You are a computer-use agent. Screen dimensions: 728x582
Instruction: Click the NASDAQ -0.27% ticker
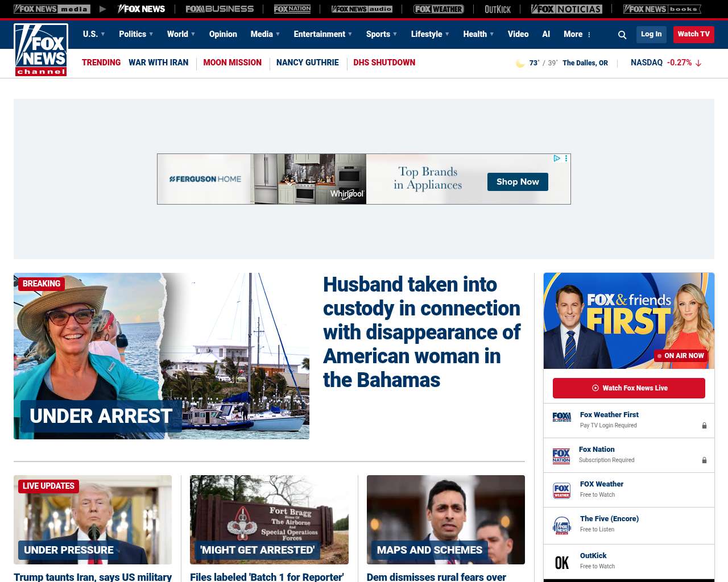point(666,63)
